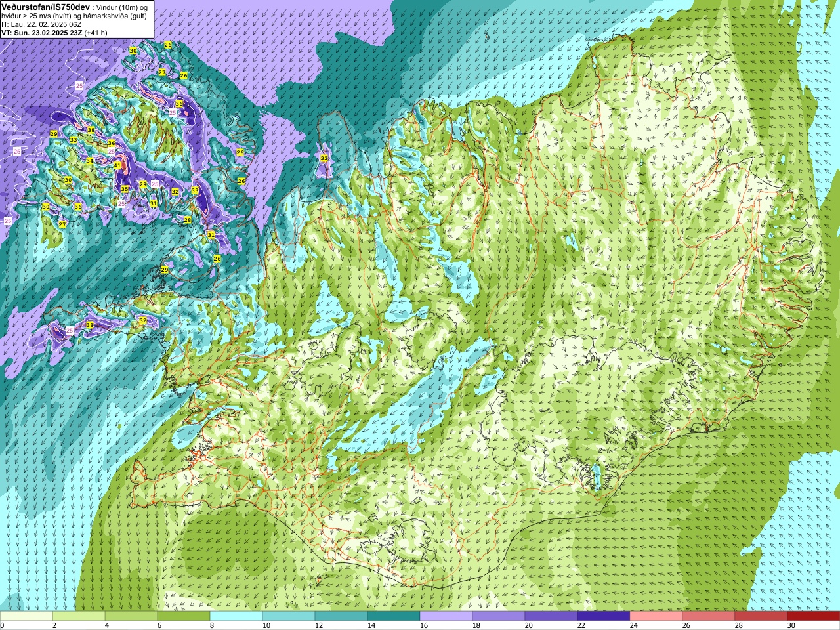Click the 'IT: Lau. 22. 02. 2025 06Z' line
The width and height of the screenshot is (840, 630).
click(41, 25)
